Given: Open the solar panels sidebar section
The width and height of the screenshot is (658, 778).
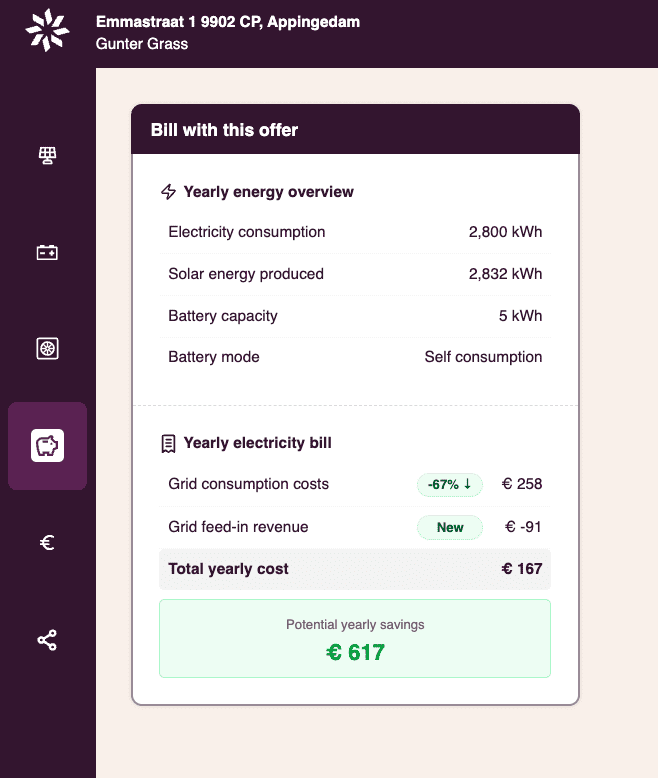Looking at the screenshot, I should pos(47,155).
